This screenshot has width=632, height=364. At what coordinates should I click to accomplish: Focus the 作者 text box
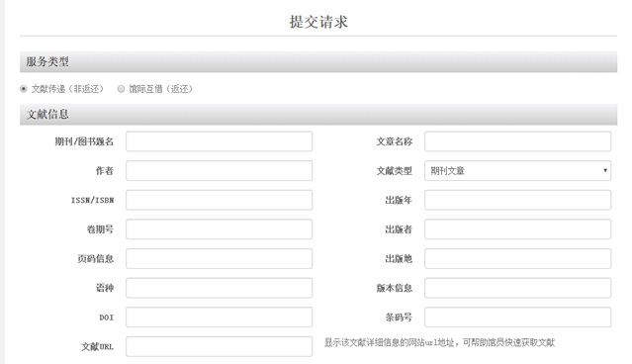pyautogui.click(x=219, y=170)
